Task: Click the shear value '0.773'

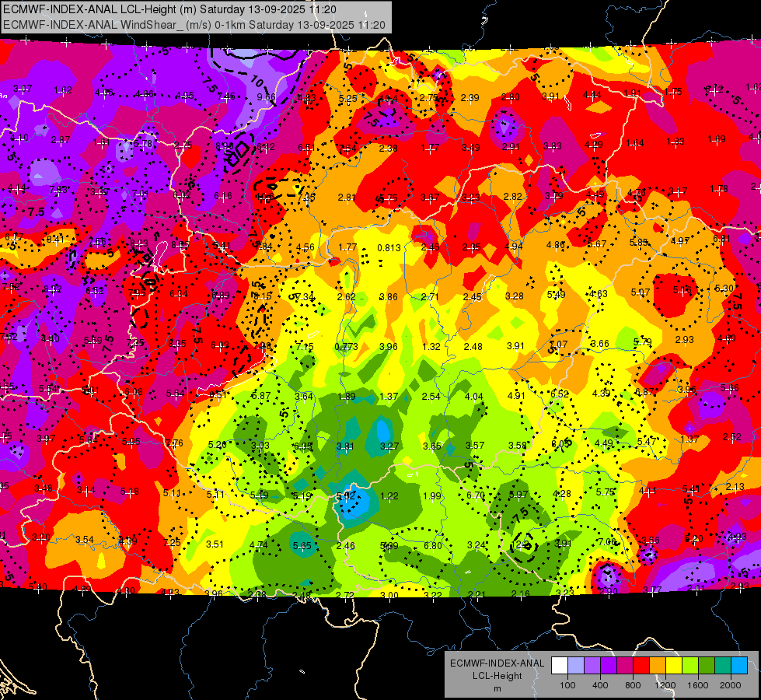Action: [346, 346]
